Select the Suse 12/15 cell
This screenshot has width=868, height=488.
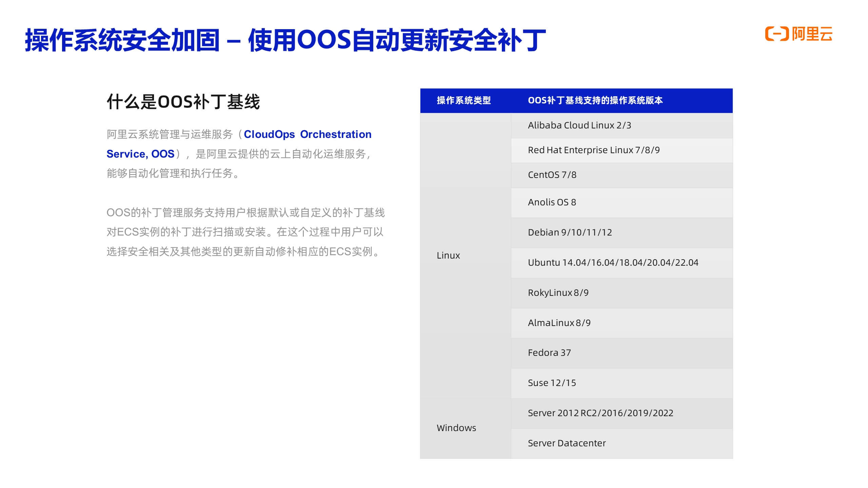tap(622, 383)
